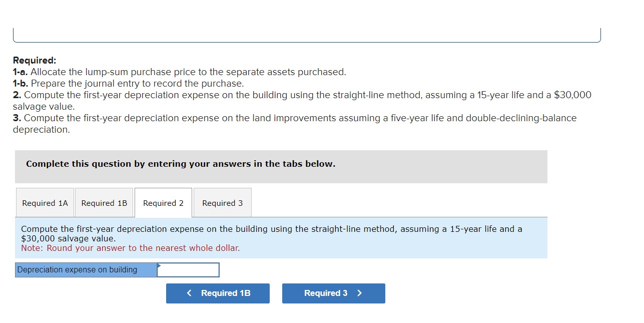This screenshot has width=644, height=323.
Task: Click the 1-b journal entry requirement line
Action: (128, 84)
